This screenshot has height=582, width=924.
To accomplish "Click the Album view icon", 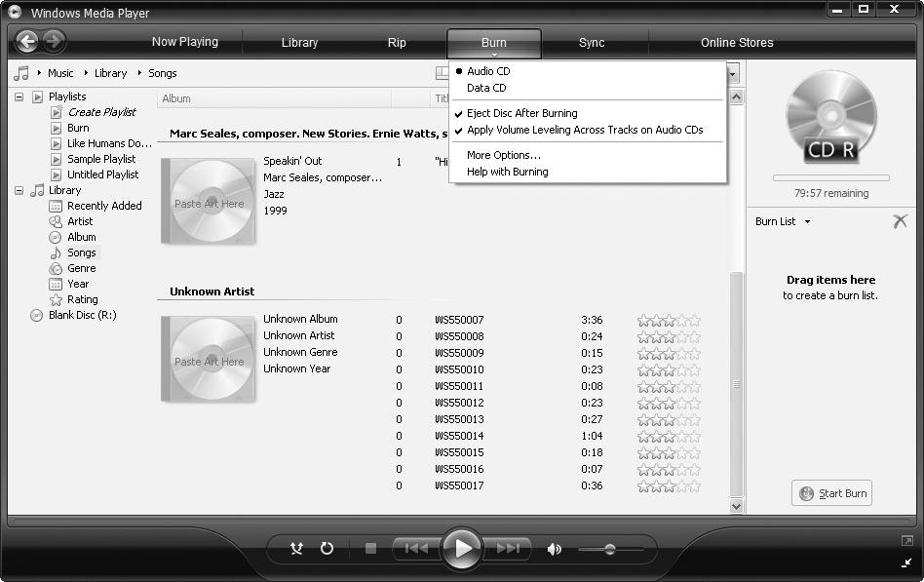I will pyautogui.click(x=56, y=237).
